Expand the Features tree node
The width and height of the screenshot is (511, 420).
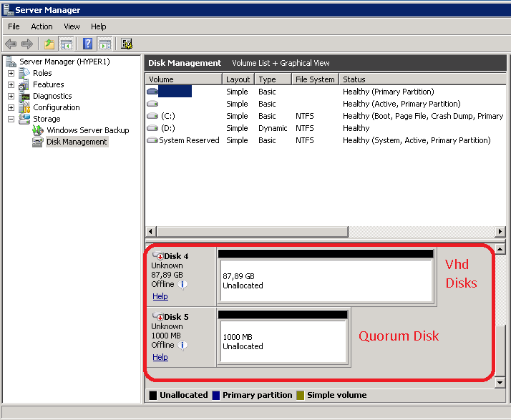(11, 84)
